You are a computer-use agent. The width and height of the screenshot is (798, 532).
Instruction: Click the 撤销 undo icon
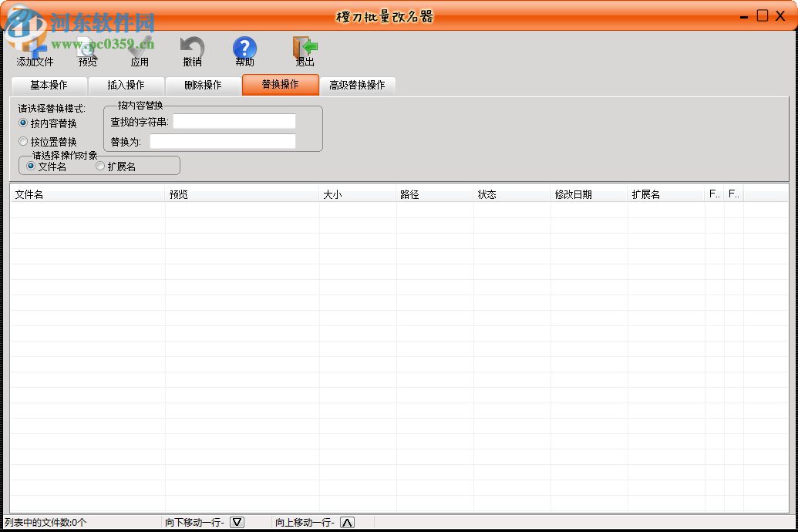[191, 48]
